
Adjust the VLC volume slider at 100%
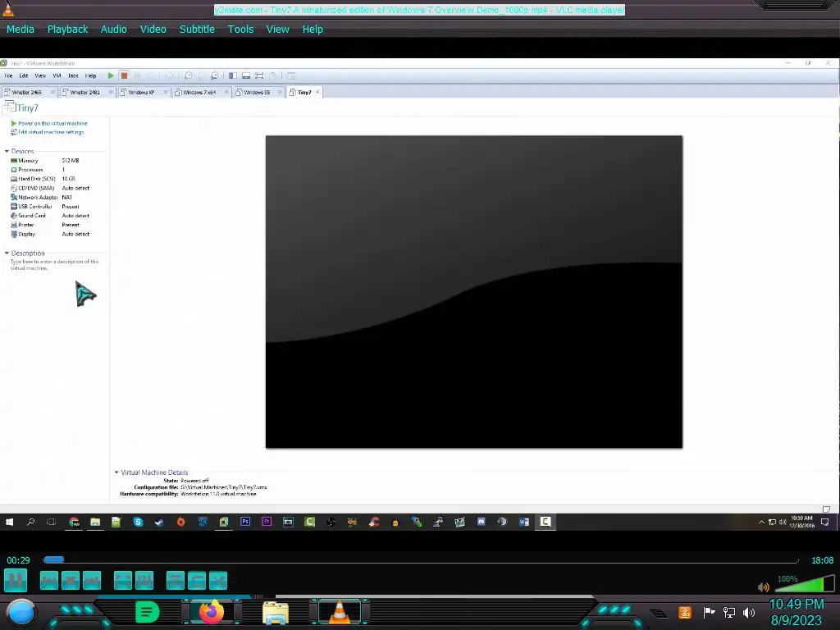coord(806,583)
